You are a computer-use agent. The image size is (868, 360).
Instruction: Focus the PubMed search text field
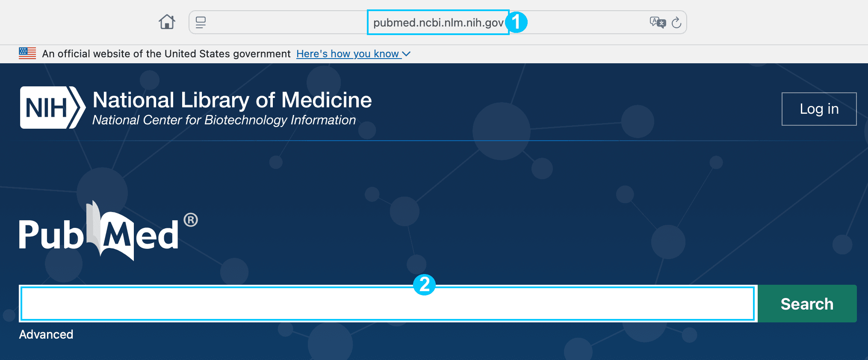(388, 304)
